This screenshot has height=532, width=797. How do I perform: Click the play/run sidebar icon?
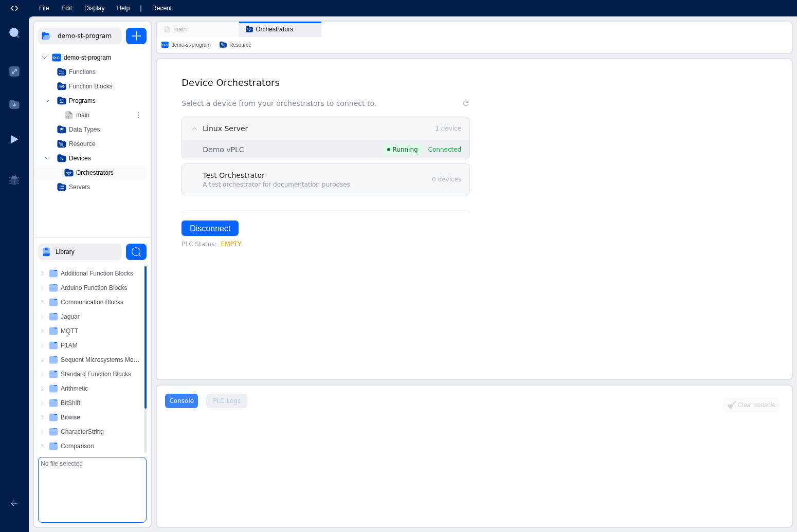pos(14,139)
